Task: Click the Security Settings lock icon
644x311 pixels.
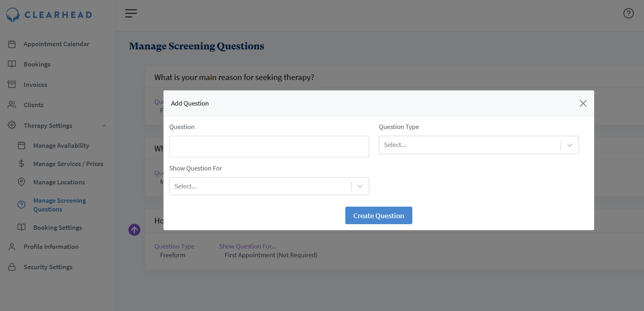Action: click(12, 267)
